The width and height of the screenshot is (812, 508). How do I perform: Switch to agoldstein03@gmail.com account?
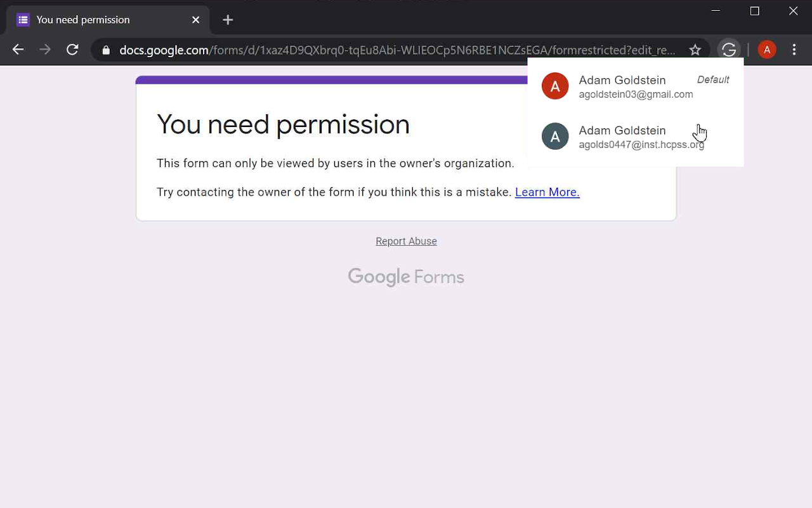click(x=636, y=86)
